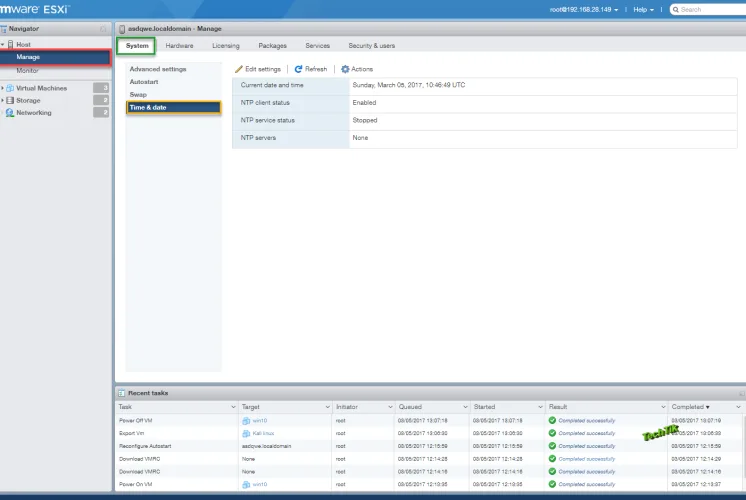Click the pencil icon for Edit settings
746x500 pixels.
[x=239, y=69]
